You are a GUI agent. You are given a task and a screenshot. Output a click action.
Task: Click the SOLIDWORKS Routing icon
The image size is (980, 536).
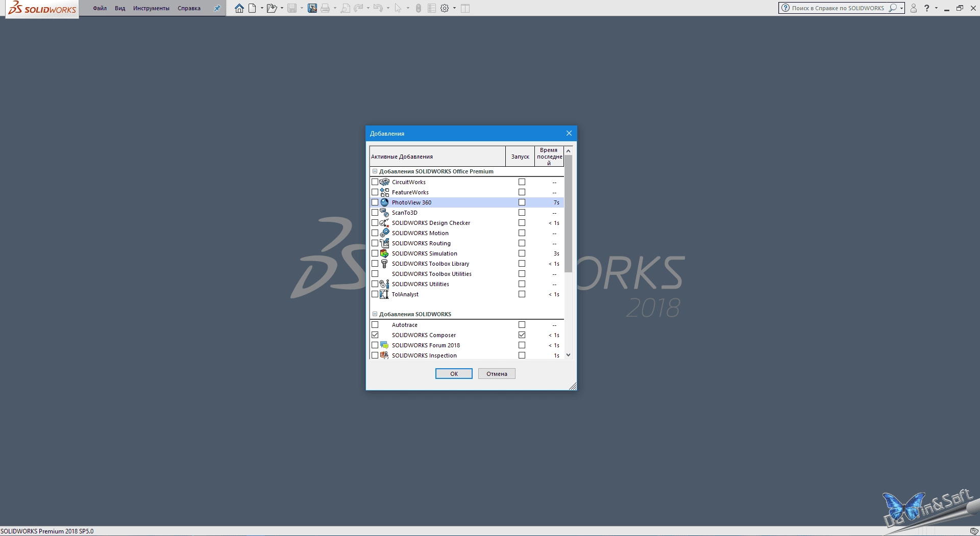pos(384,243)
